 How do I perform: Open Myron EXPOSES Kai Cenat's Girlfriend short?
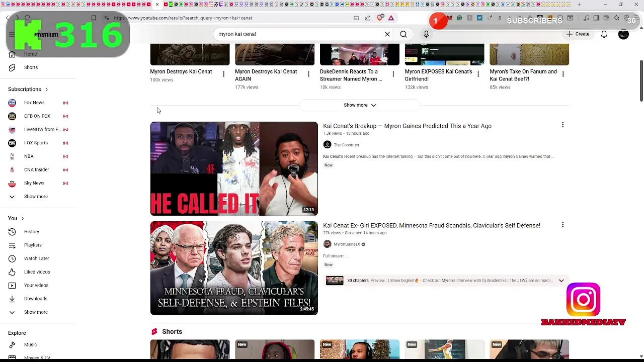[438, 75]
